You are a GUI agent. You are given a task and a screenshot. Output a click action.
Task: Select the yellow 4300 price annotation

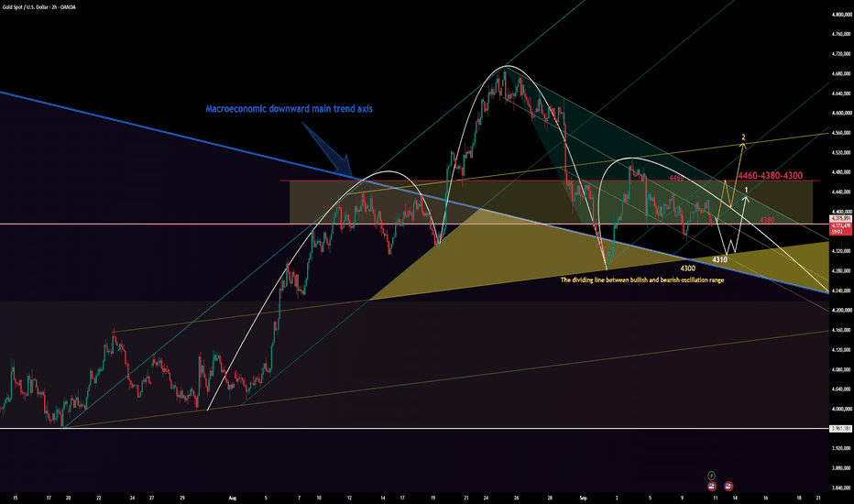point(687,268)
